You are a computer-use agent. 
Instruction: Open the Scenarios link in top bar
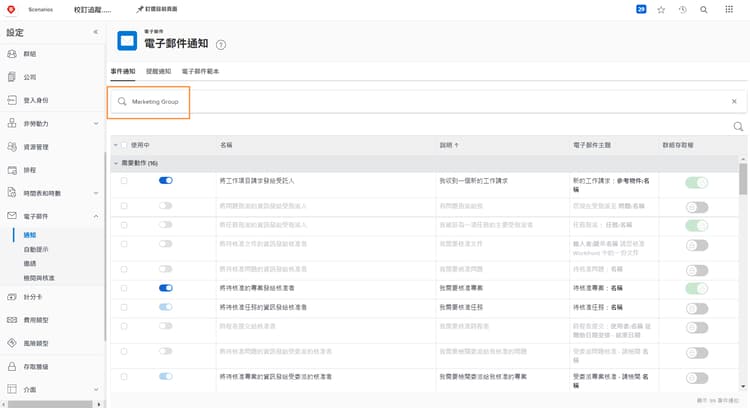(x=41, y=10)
